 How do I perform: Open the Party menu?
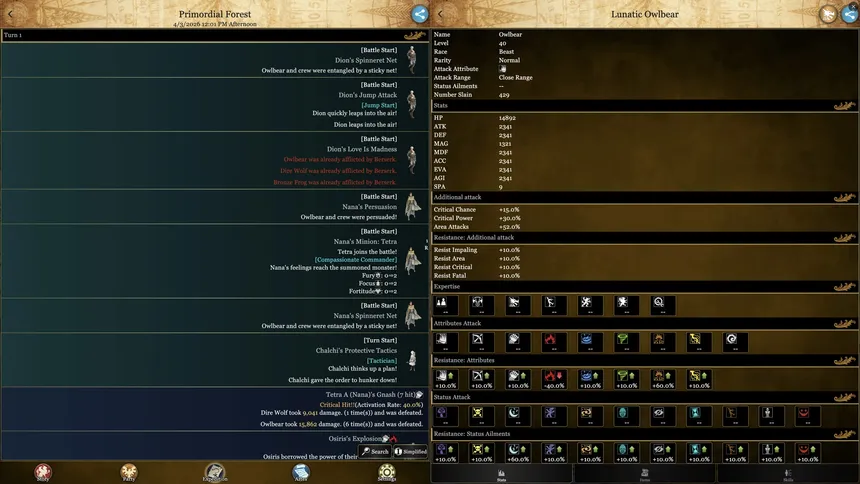[129, 472]
